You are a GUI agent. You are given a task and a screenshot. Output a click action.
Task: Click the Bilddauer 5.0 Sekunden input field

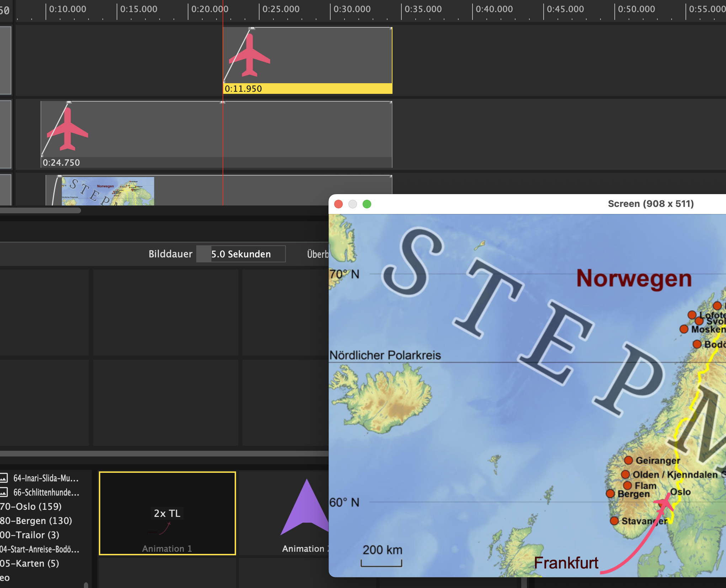[x=241, y=254]
